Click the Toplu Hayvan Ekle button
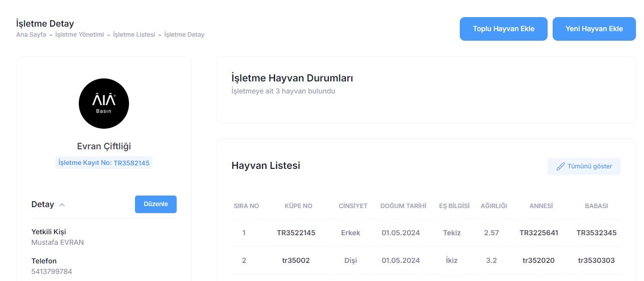 pos(503,29)
